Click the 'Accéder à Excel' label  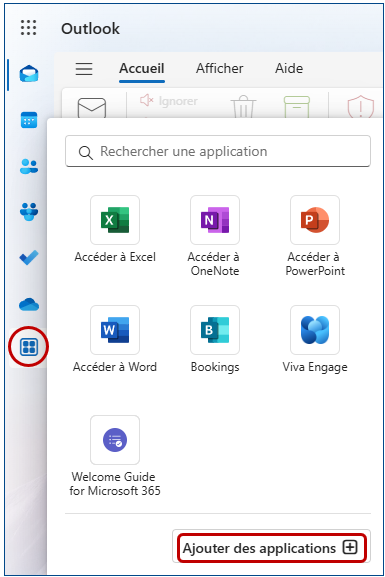[115, 257]
